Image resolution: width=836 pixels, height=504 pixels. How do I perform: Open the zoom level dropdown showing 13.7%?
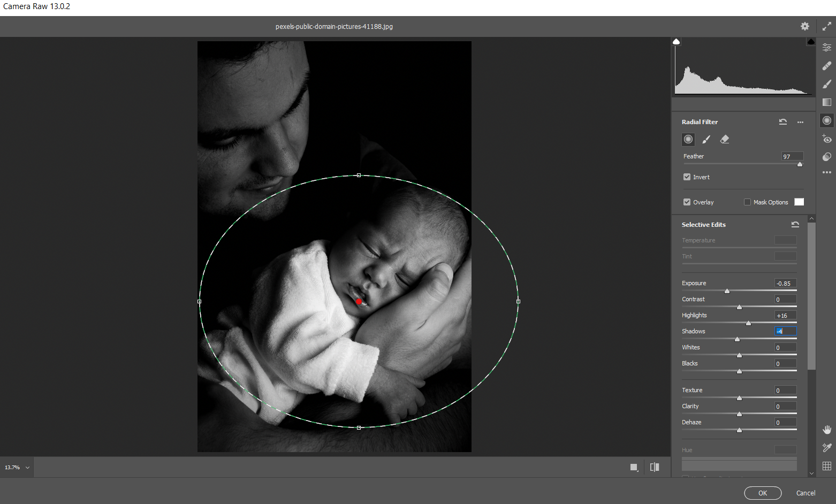point(16,467)
